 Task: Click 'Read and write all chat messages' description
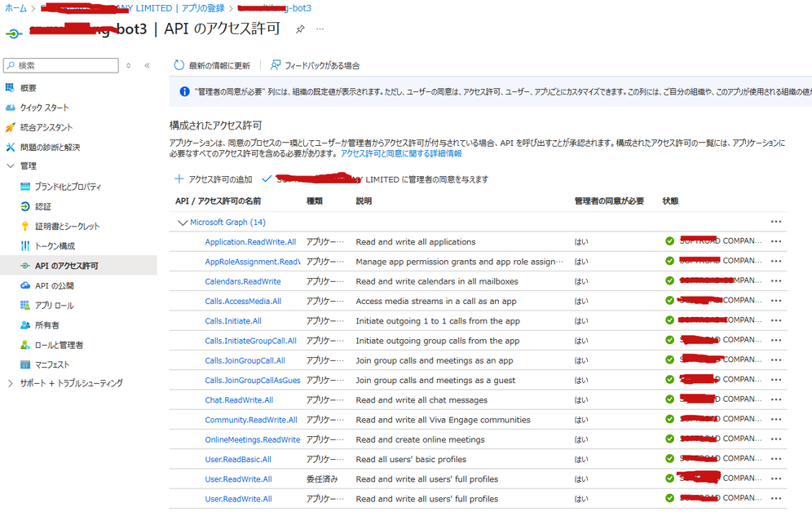[421, 400]
